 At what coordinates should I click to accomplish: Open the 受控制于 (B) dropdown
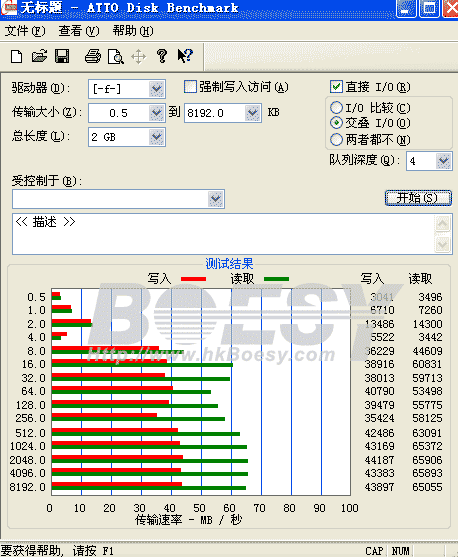(216, 199)
